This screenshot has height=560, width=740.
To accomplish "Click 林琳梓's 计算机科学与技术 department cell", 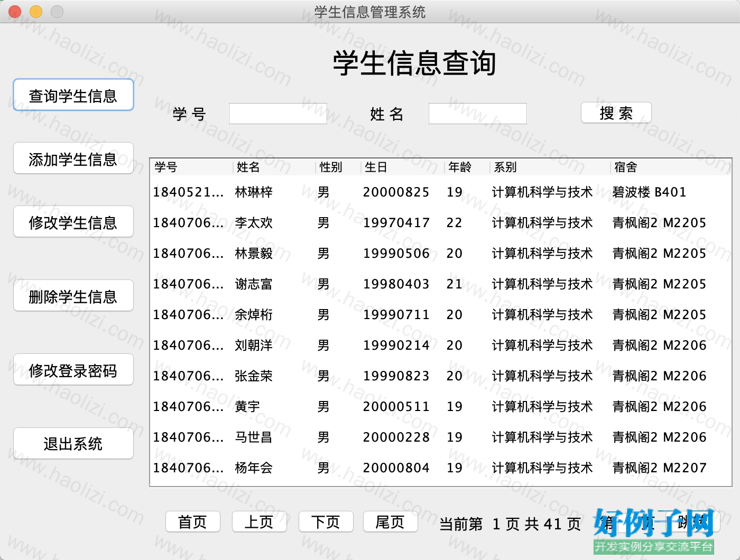I will pyautogui.click(x=542, y=192).
